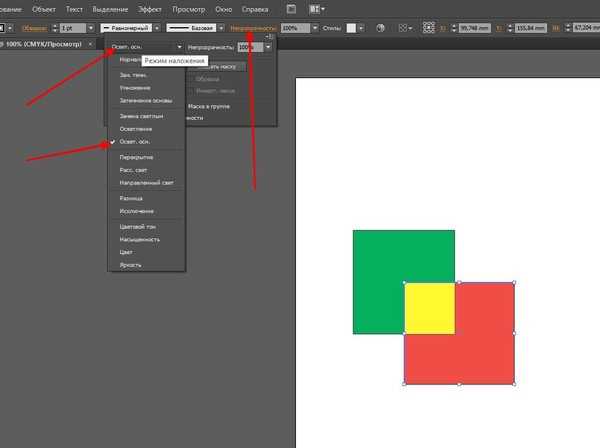Image resolution: width=600 pixels, height=448 pixels.
Task: Click the reference point grid icon
Action: (x=429, y=28)
